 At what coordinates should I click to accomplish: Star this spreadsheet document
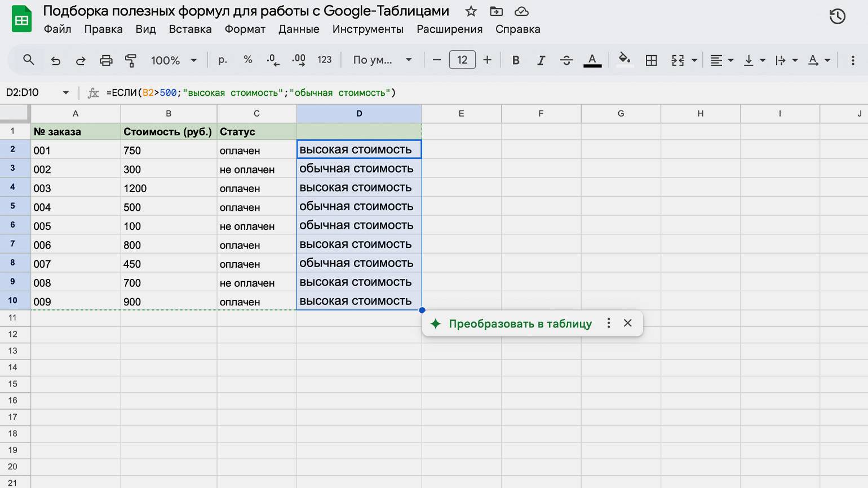pyautogui.click(x=471, y=11)
